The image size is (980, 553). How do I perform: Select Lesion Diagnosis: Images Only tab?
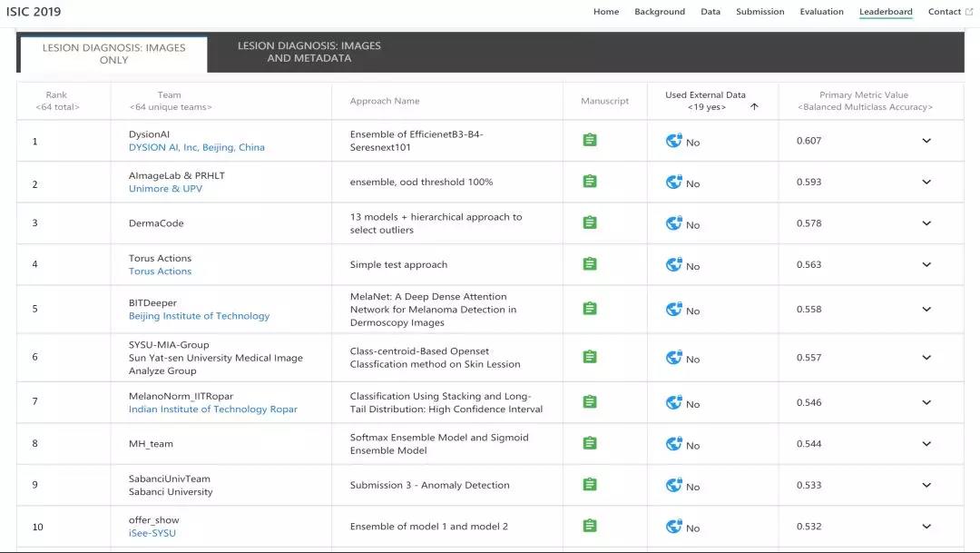tap(113, 54)
